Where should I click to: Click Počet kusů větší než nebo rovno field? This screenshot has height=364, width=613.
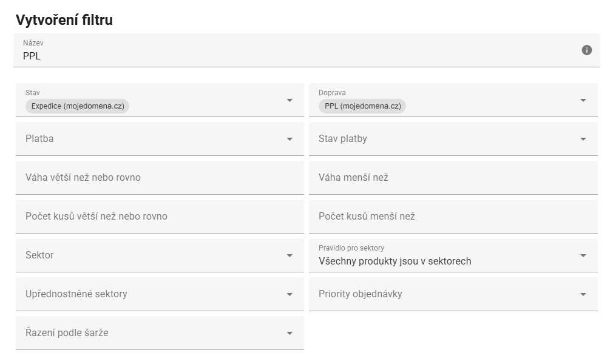point(160,217)
